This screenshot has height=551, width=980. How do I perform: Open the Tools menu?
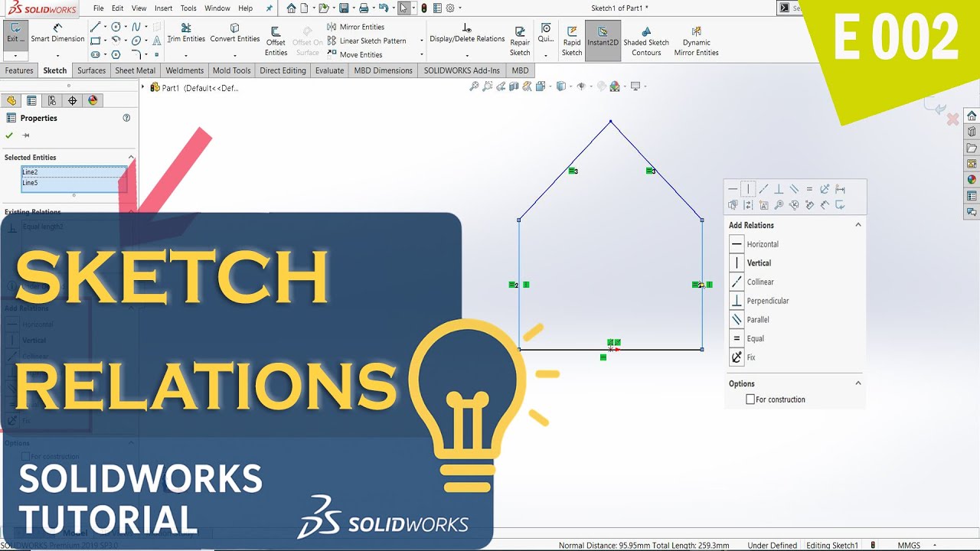[x=188, y=8]
